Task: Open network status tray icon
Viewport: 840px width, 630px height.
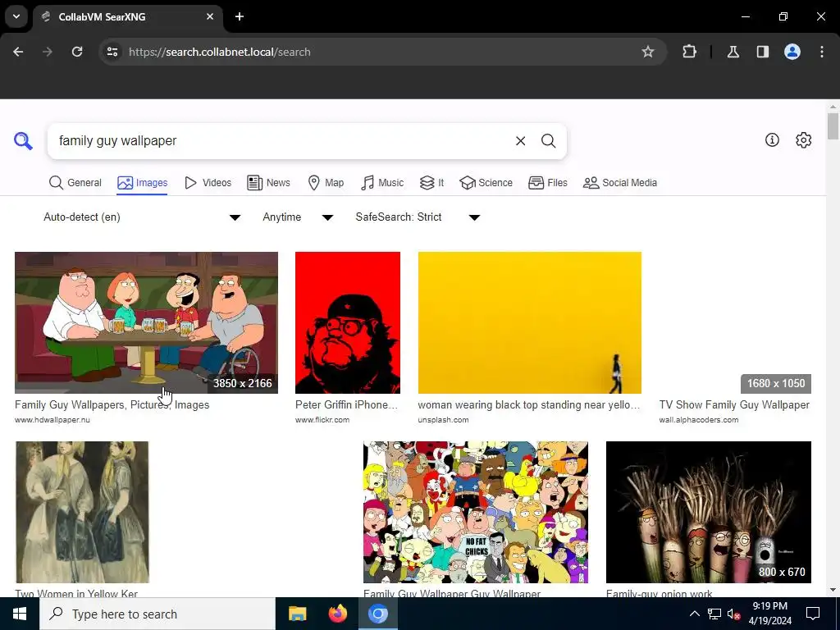Action: click(714, 614)
